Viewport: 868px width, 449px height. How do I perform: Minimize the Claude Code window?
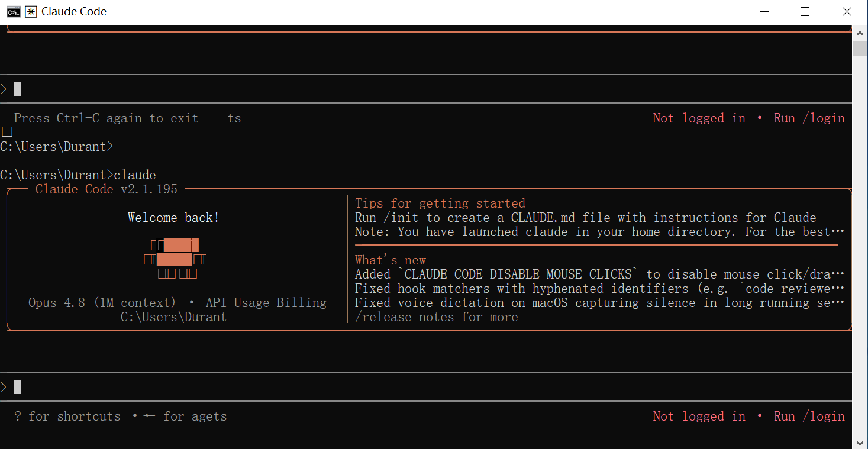point(763,12)
